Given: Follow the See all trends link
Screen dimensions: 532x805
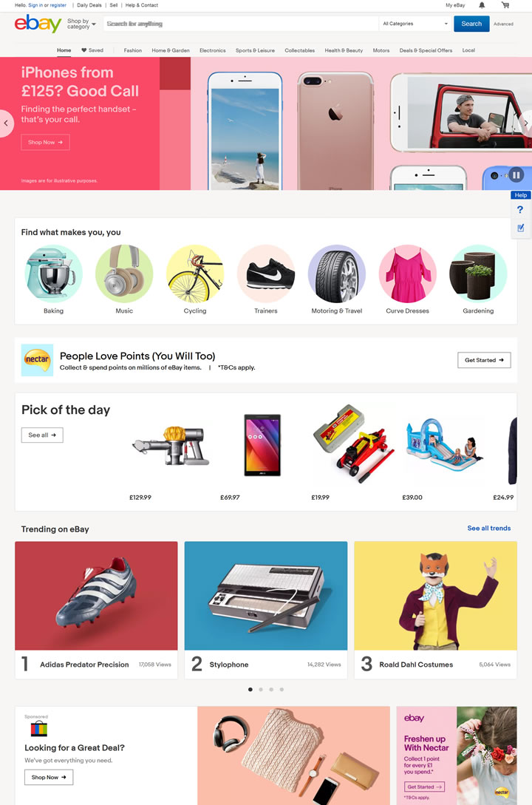Looking at the screenshot, I should pos(489,529).
